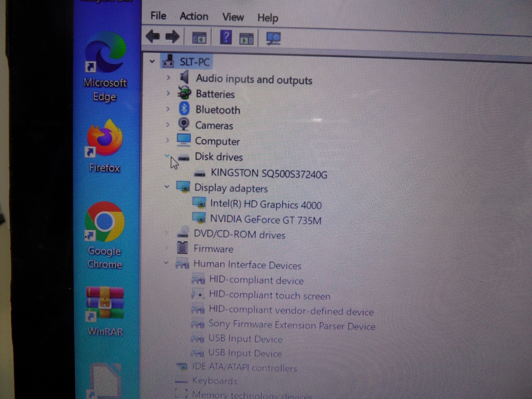The width and height of the screenshot is (532, 399).
Task: Click the monitor icon beside Computer
Action: click(184, 140)
